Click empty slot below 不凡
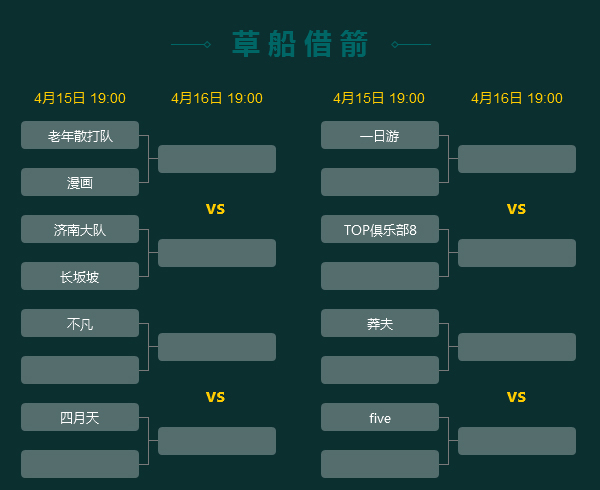This screenshot has width=600, height=490. click(x=80, y=370)
